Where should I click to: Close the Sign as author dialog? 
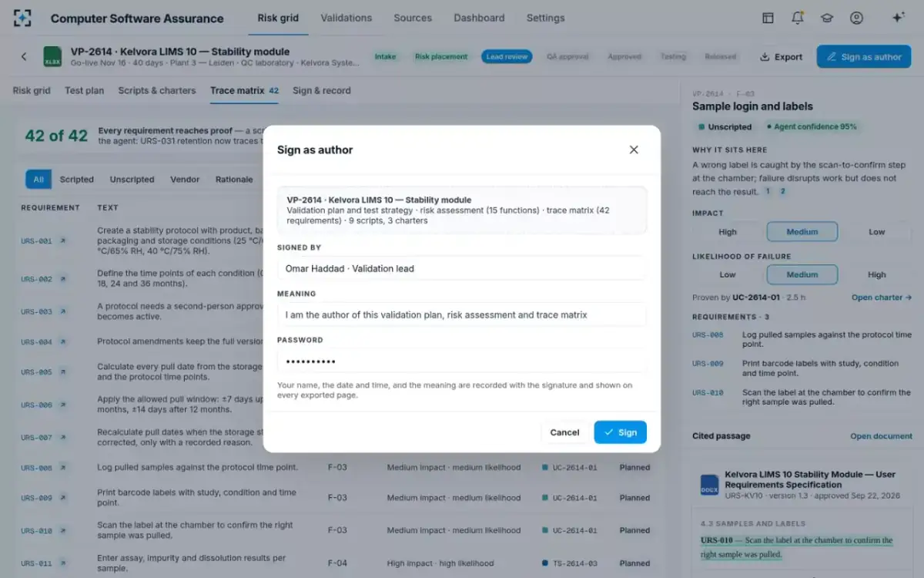click(x=634, y=150)
